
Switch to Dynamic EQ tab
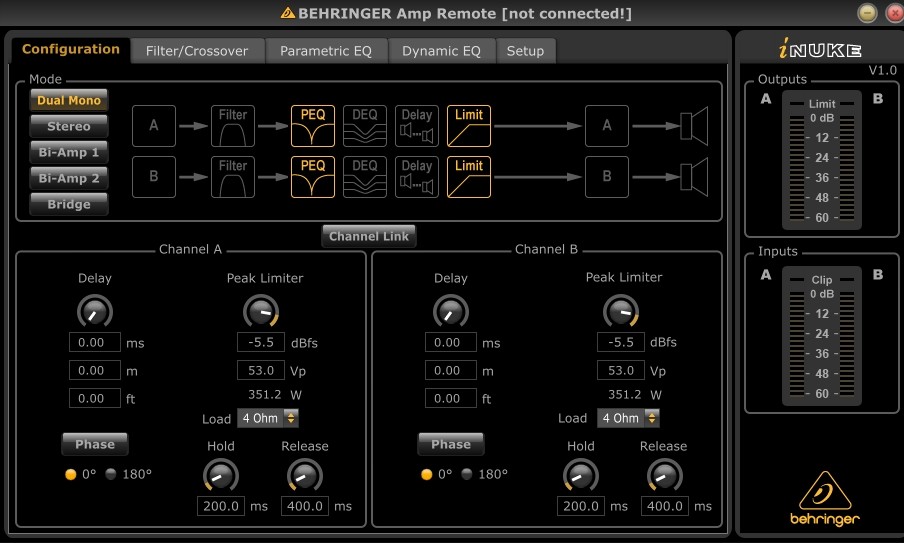[442, 51]
